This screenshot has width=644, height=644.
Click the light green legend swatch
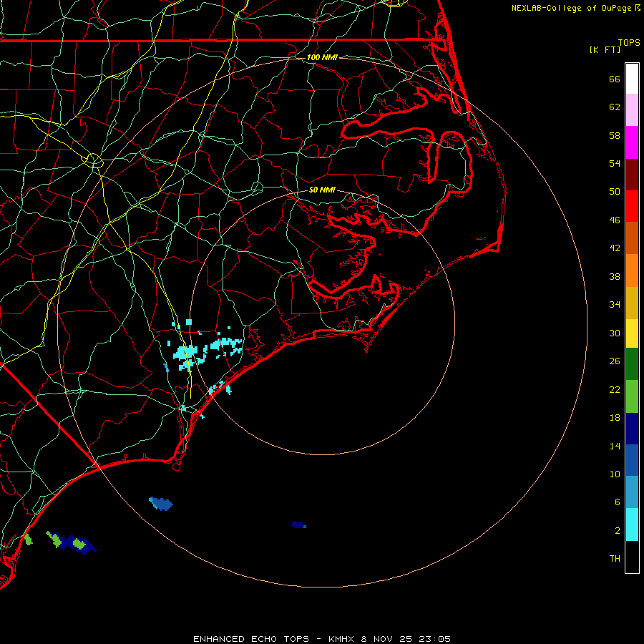coord(632,396)
